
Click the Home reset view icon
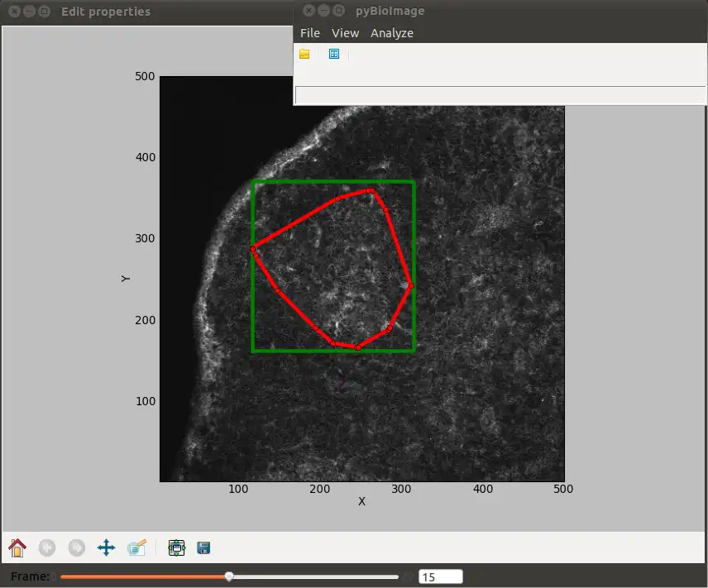click(x=17, y=547)
